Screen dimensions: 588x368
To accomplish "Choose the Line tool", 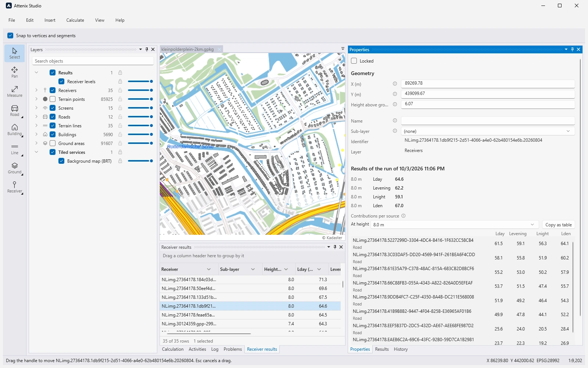I will (x=15, y=149).
